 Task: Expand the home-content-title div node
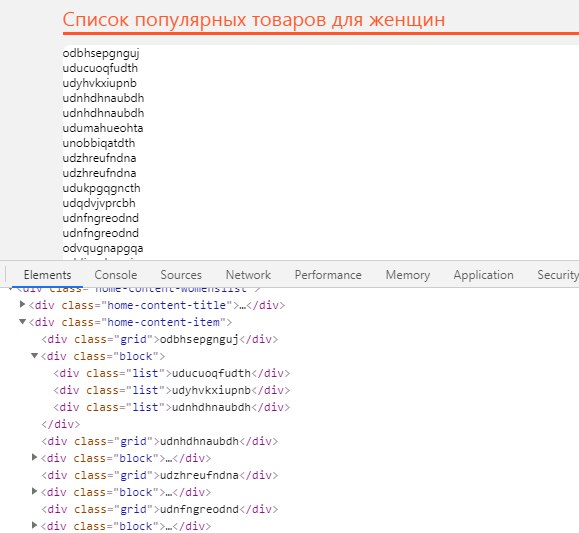pyautogui.click(x=23, y=304)
